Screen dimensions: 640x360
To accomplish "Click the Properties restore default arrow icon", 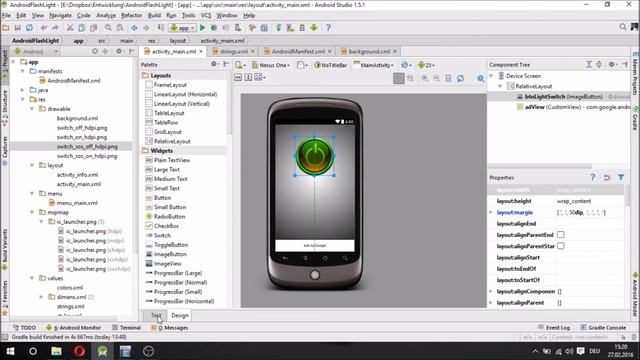I will [607, 178].
